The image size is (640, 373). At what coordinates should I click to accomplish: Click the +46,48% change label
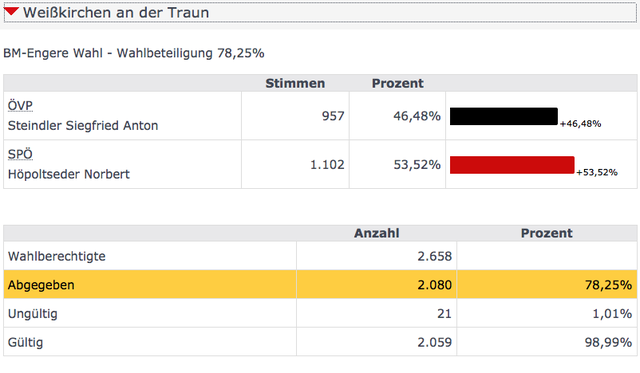coord(580,124)
